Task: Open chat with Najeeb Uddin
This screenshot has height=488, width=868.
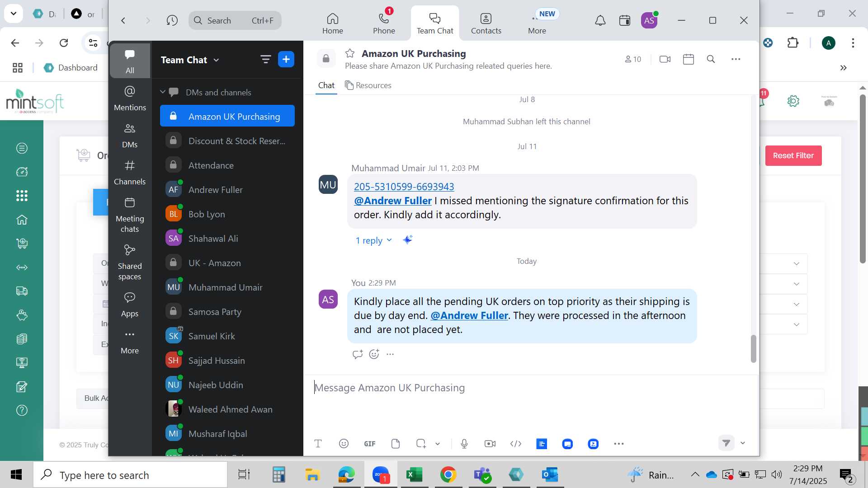Action: pyautogui.click(x=227, y=385)
